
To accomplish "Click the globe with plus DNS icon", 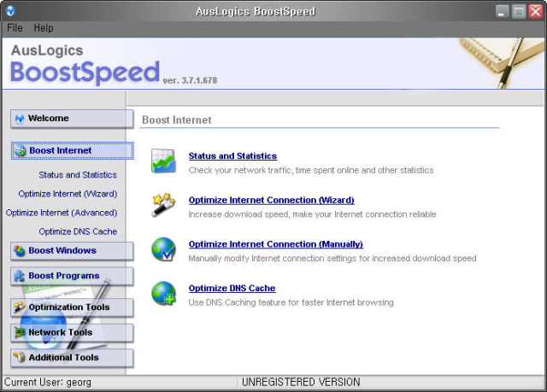I will click(163, 294).
